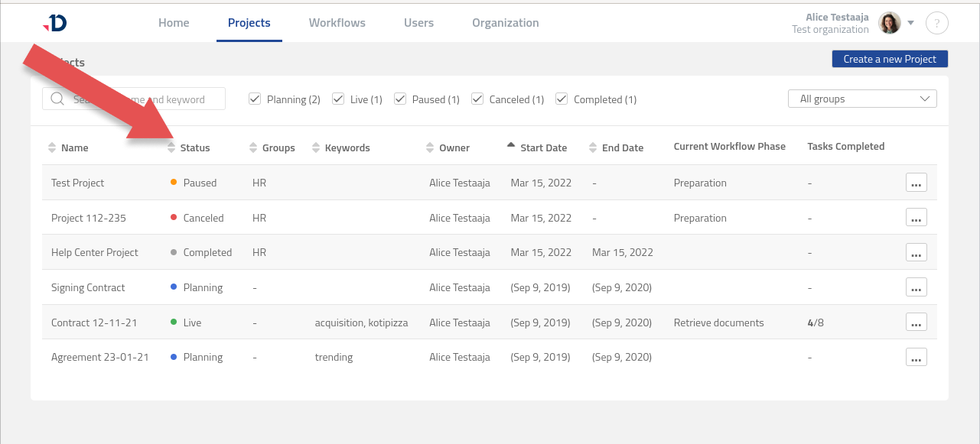980x444 pixels.
Task: Click the app logo in header
Action: [55, 23]
